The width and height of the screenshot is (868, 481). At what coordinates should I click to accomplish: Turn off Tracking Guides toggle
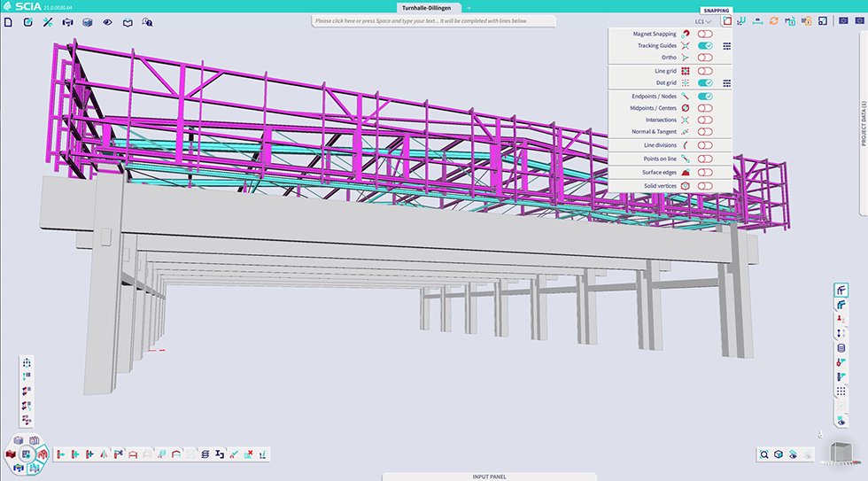click(x=705, y=46)
